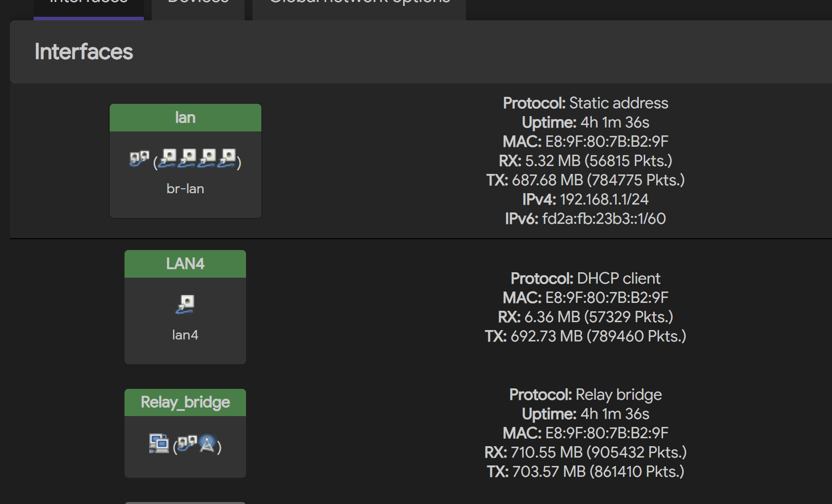Click the lan4 device name label
The width and height of the screenshot is (832, 504).
coord(185,335)
